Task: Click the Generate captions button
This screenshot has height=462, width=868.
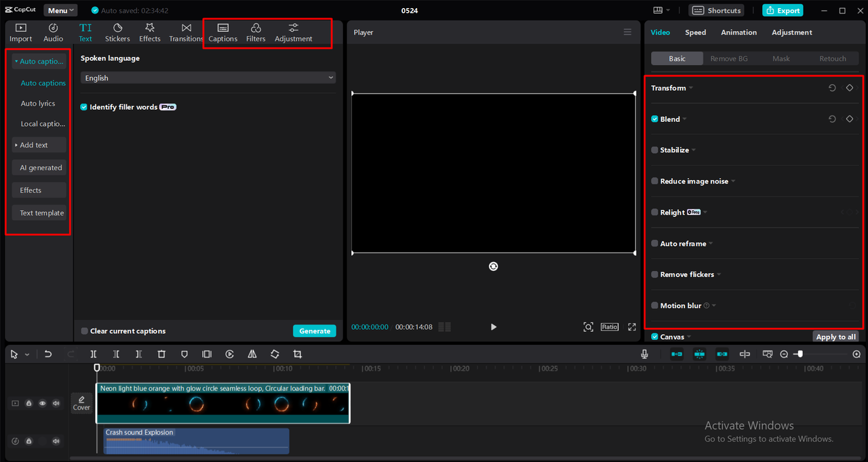Action: [x=315, y=331]
